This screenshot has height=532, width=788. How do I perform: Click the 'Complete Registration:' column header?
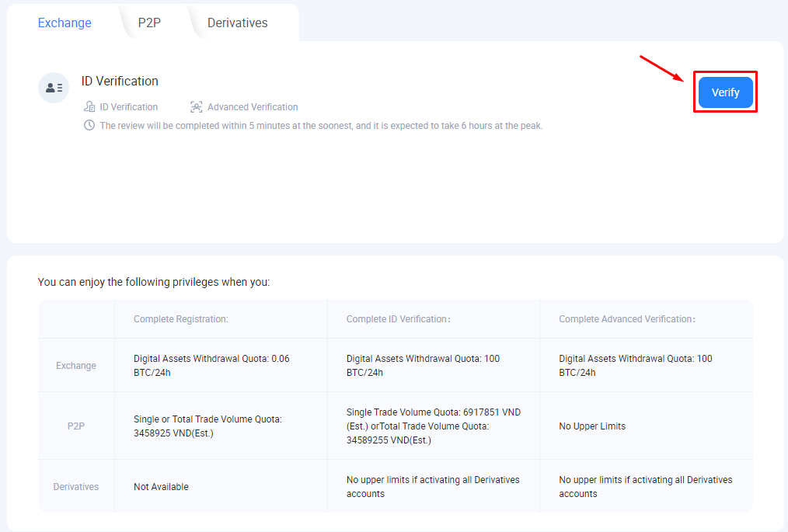(x=181, y=319)
